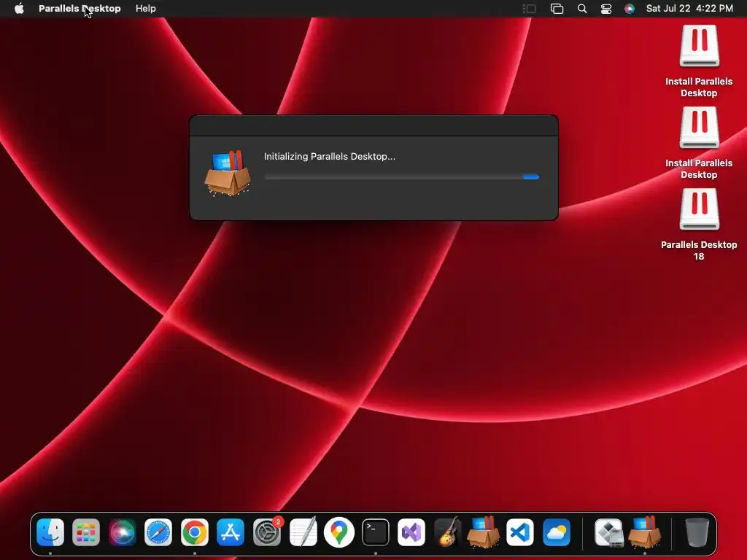Open Google Chrome from the Dock

coord(194,532)
